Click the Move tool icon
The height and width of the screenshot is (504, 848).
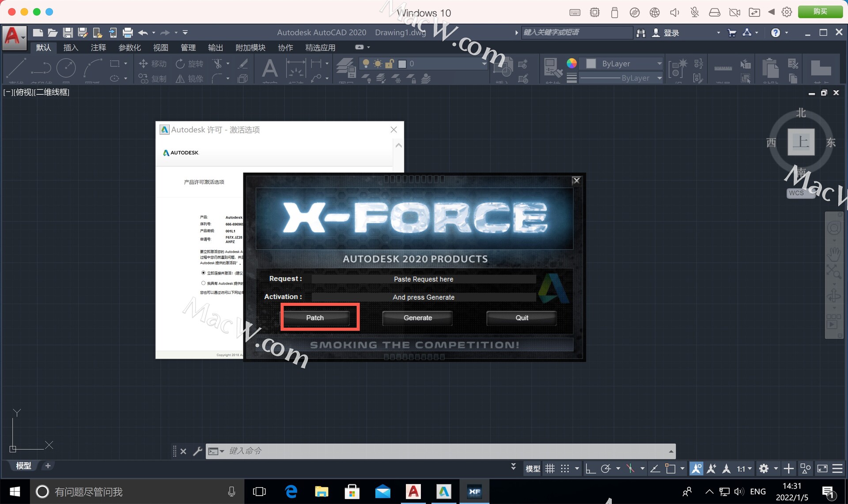[143, 64]
